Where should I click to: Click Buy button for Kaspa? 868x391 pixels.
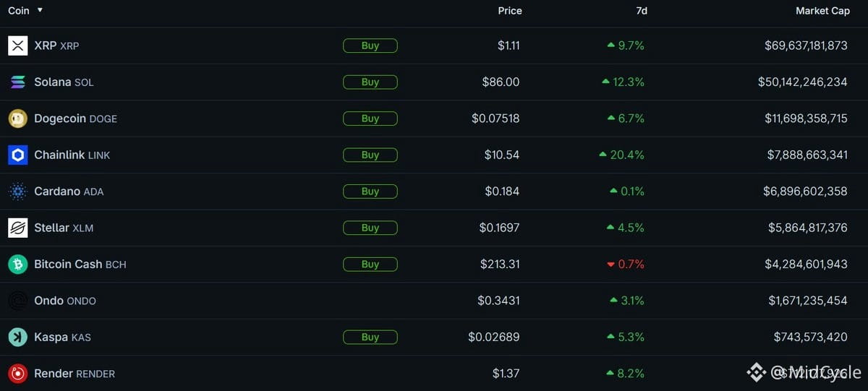tap(370, 337)
